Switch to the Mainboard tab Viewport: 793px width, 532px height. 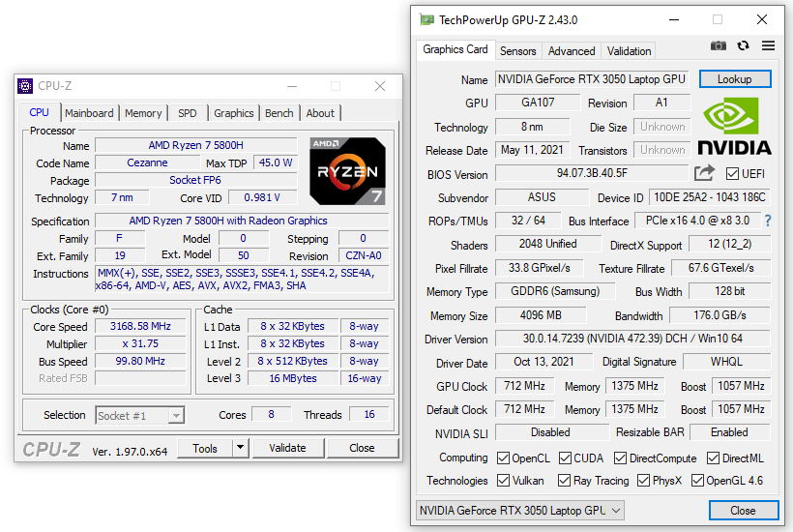coord(89,113)
